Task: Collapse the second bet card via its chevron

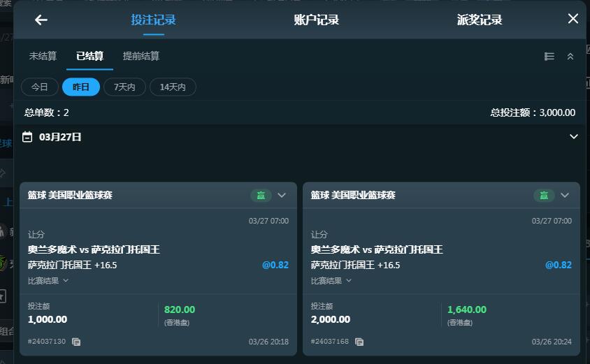Action: [565, 196]
